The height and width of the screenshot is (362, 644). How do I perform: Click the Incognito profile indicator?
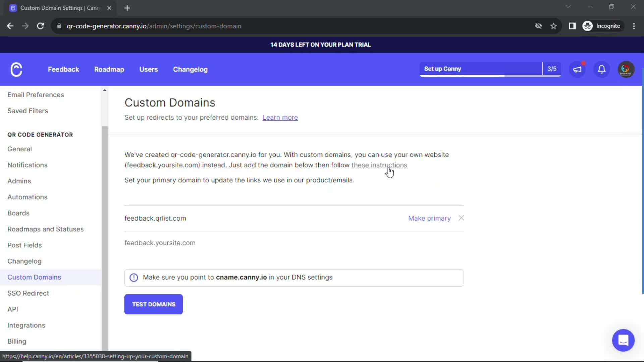click(x=602, y=26)
